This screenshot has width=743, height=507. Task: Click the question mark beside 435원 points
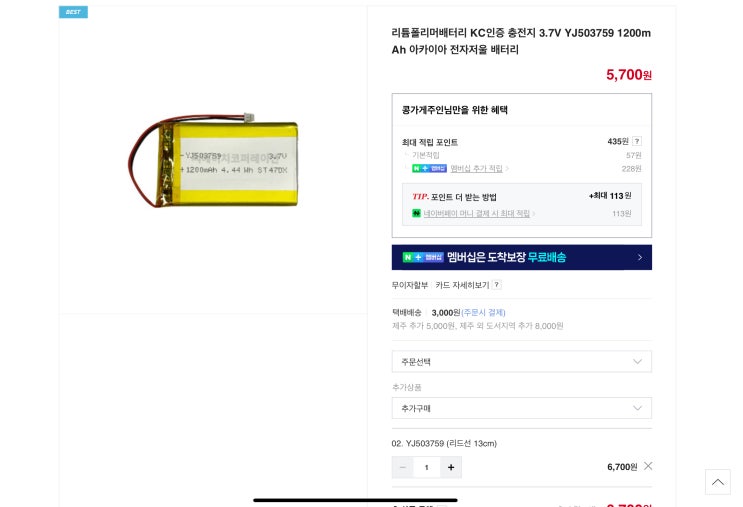coord(637,141)
